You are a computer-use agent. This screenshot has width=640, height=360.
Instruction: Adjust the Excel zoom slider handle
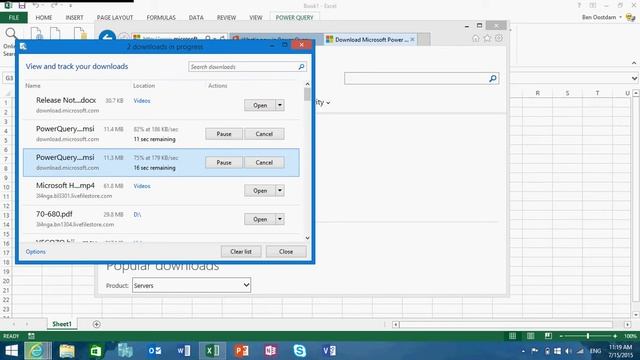click(588, 336)
